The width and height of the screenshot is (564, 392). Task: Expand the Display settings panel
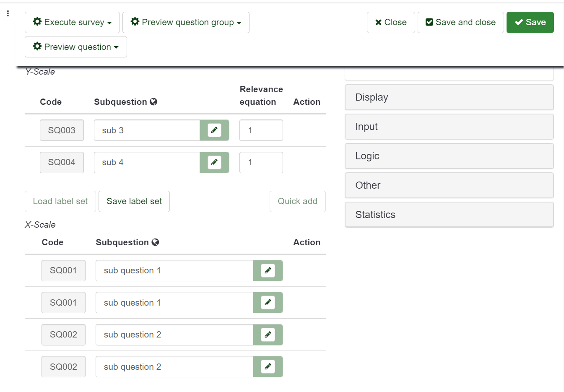449,97
